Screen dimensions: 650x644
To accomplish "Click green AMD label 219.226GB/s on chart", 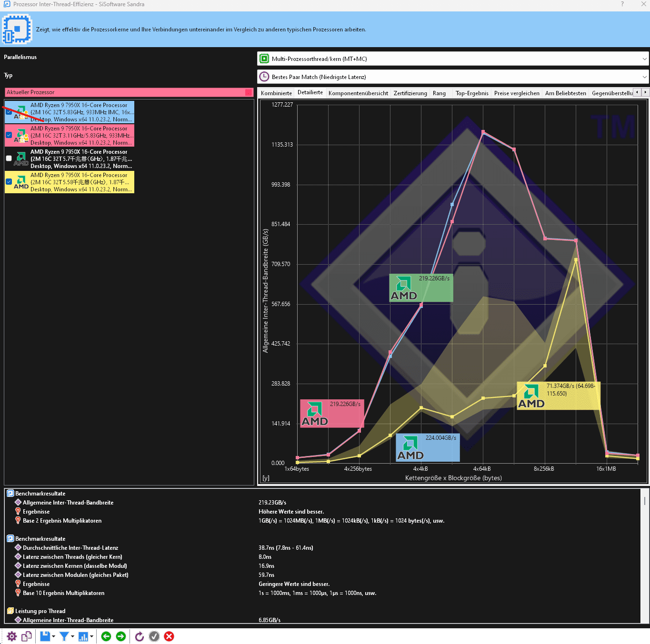I will point(421,287).
